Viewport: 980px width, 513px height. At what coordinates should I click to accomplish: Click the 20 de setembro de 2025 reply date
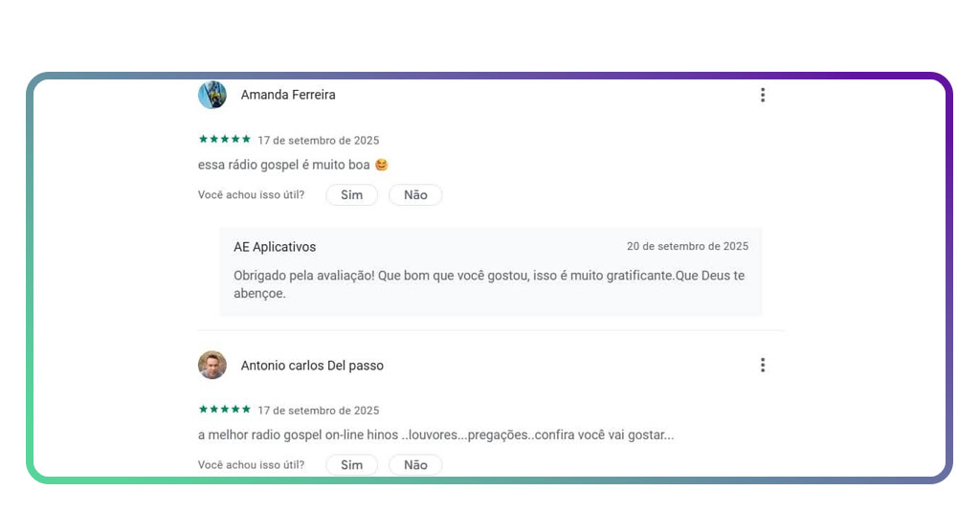tap(687, 246)
